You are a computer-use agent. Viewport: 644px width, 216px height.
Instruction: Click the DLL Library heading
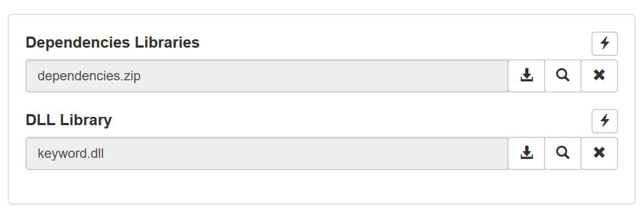click(x=69, y=120)
